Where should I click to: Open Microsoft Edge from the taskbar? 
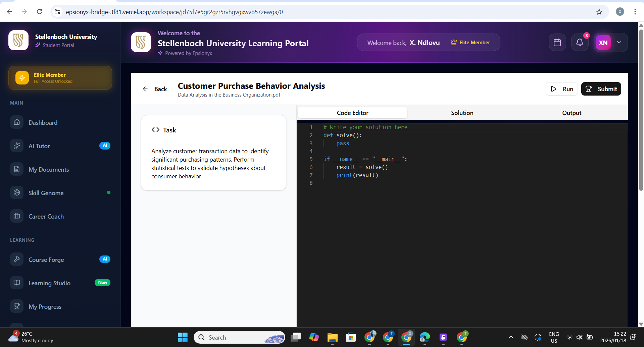[x=425, y=337]
